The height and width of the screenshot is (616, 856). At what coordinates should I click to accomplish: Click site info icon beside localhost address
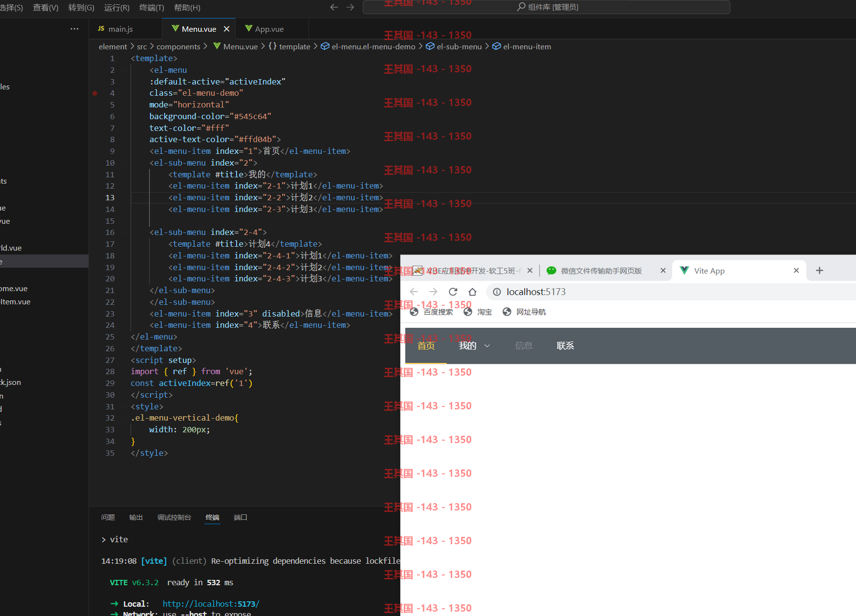(x=497, y=292)
